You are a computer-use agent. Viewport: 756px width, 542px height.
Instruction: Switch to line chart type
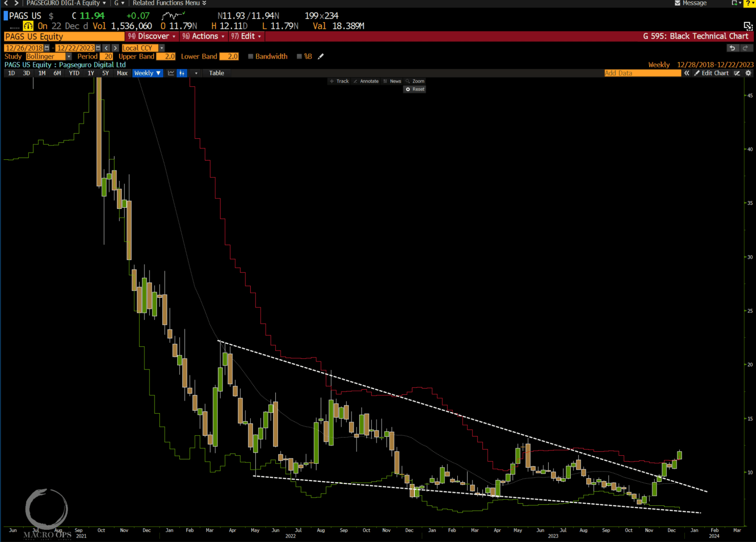(171, 73)
